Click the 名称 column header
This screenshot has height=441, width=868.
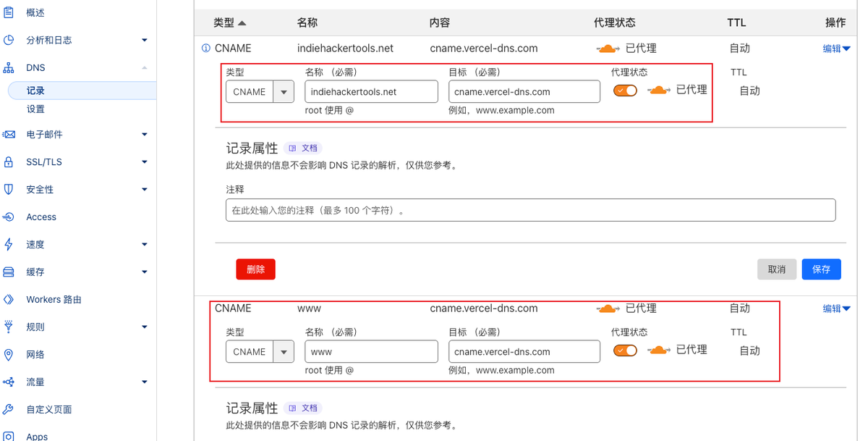[307, 22]
